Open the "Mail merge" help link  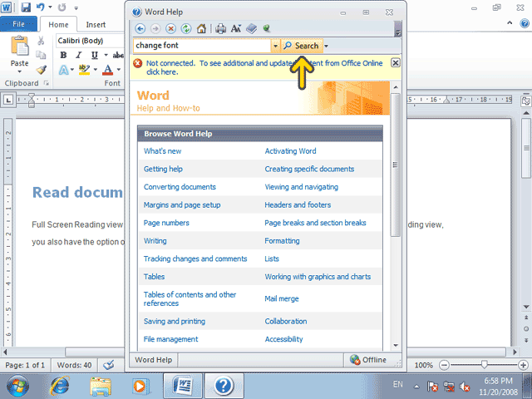tap(282, 298)
